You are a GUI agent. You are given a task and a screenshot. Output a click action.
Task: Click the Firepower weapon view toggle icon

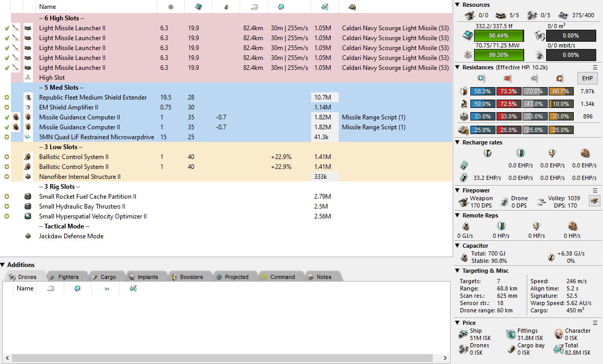[x=593, y=201]
